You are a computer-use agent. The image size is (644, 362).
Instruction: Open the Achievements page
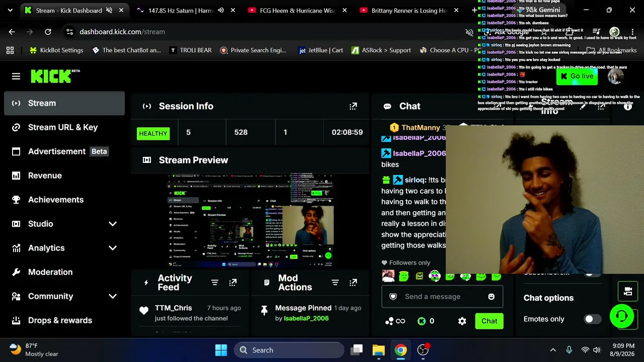coord(64,200)
